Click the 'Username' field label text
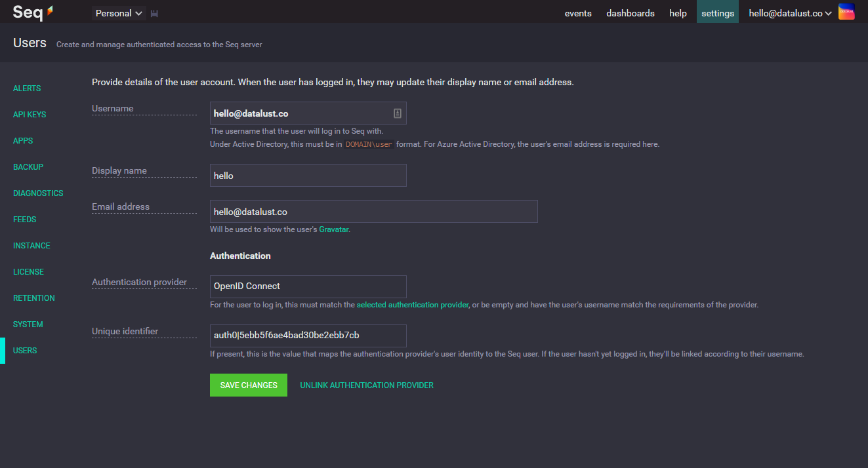The height and width of the screenshot is (468, 868). pyautogui.click(x=113, y=109)
